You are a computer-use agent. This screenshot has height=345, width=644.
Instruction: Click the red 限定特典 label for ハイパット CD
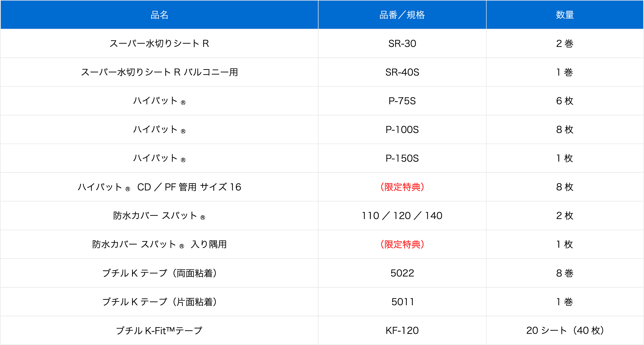pyautogui.click(x=402, y=187)
